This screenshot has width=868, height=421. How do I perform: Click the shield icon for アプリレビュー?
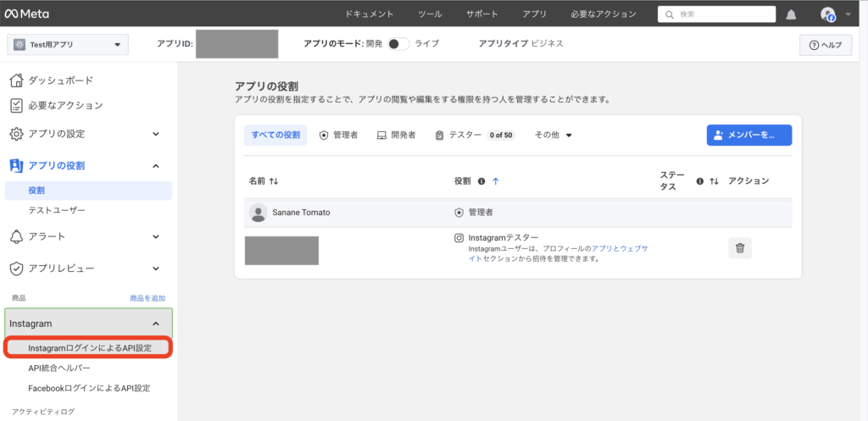pyautogui.click(x=17, y=269)
